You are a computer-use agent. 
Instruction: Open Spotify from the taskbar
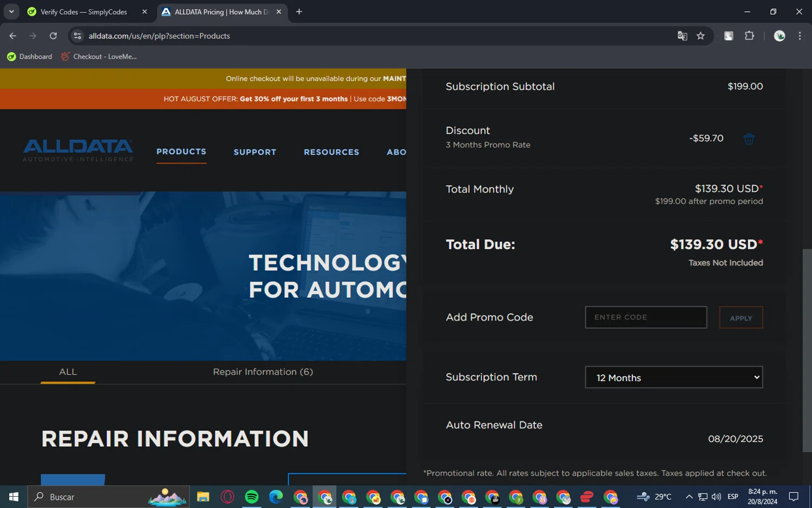252,497
